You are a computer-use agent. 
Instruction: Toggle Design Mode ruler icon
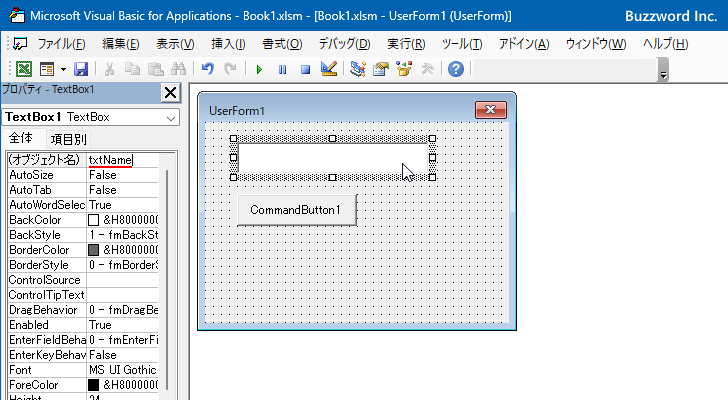(x=329, y=69)
